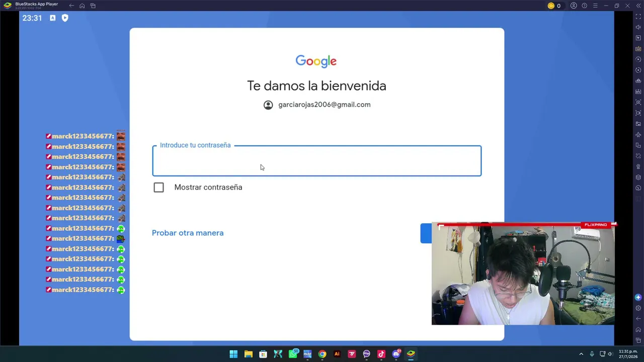The width and height of the screenshot is (644, 362).
Task: Open Adobe Illustrator from the taskbar
Action: pyautogui.click(x=337, y=354)
